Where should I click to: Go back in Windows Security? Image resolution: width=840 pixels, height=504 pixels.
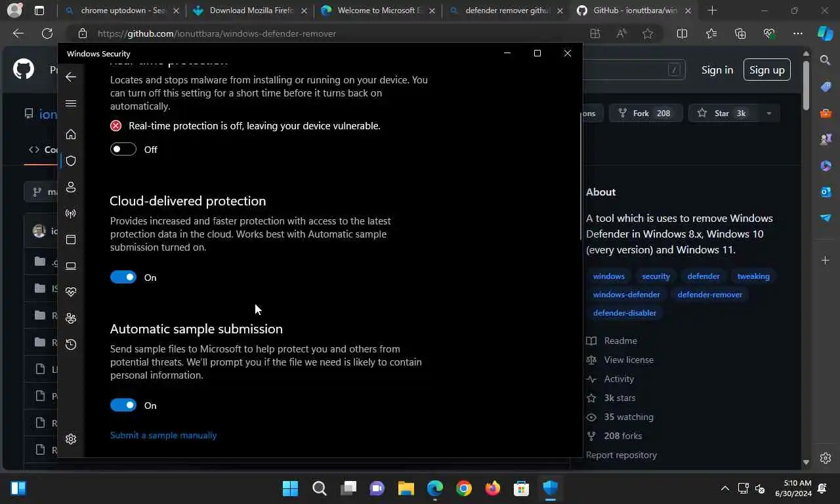tap(71, 77)
